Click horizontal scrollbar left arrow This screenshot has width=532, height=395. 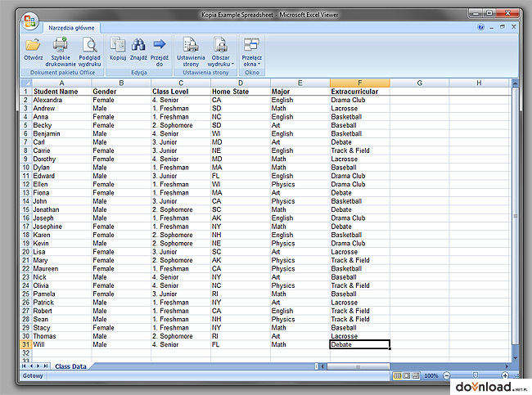click(x=322, y=366)
